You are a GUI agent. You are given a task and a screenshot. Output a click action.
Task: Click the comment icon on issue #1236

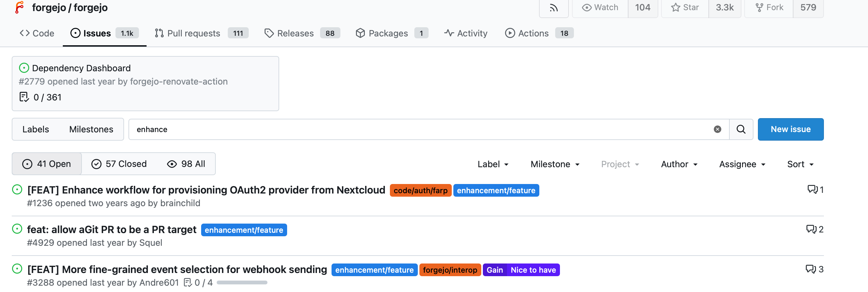coord(812,189)
